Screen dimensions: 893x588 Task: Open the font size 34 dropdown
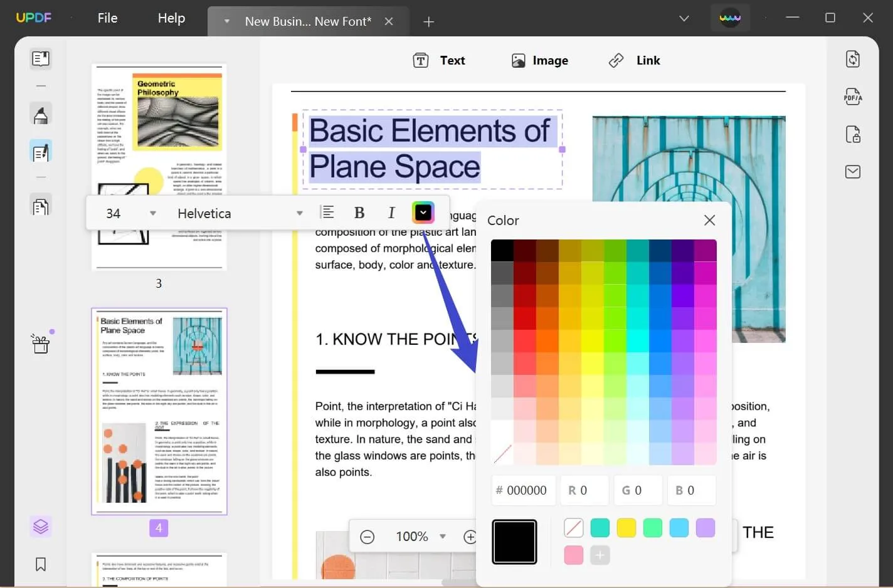(x=152, y=213)
